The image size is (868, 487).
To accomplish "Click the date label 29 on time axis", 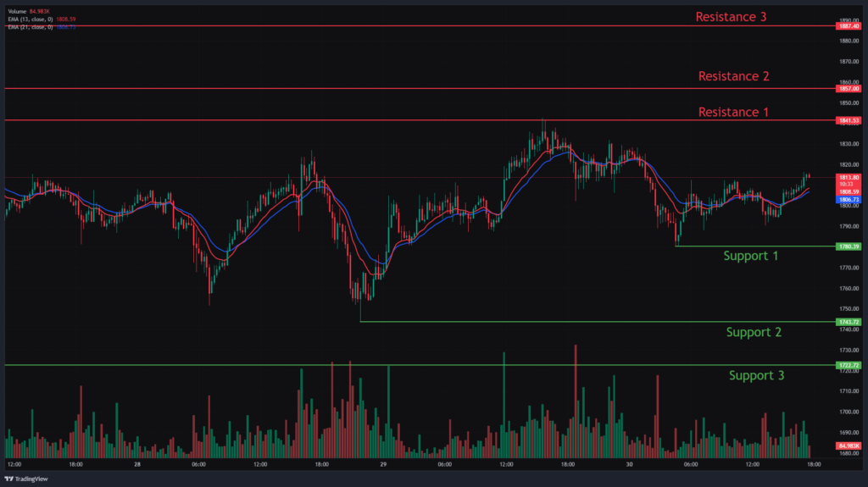I will click(383, 464).
